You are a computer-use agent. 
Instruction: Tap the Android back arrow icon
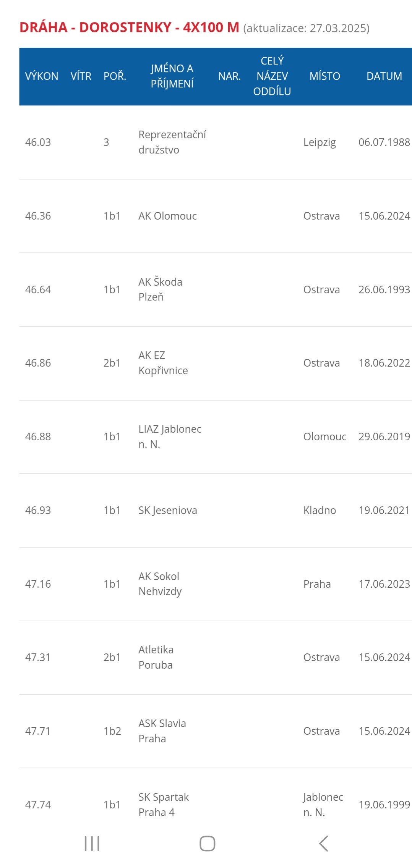(323, 843)
